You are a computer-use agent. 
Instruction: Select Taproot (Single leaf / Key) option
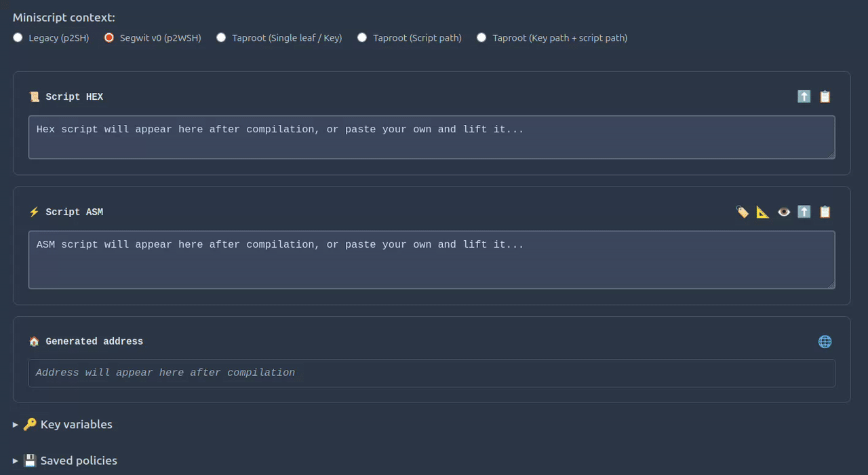coord(221,38)
